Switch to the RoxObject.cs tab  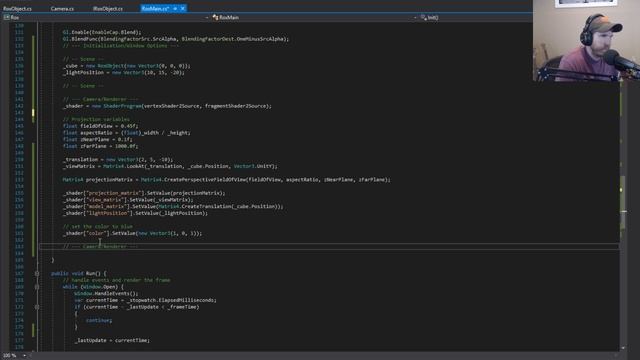point(18,8)
